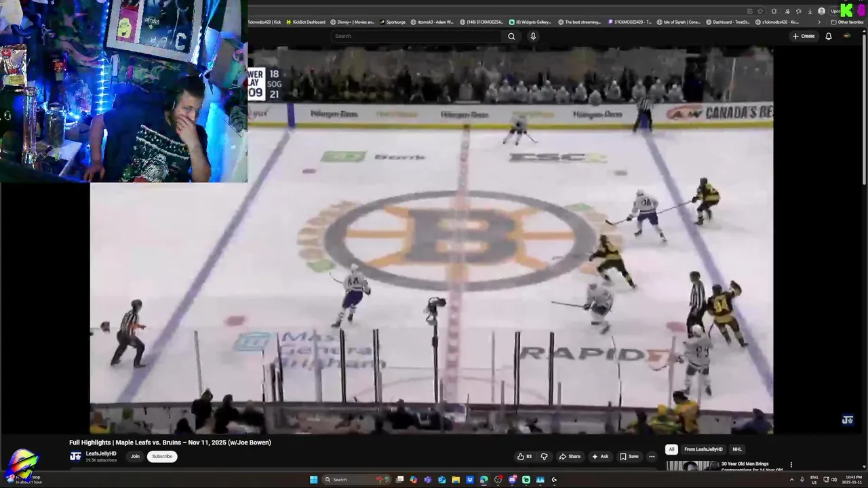The height and width of the screenshot is (488, 868).
Task: Open Outlook from the taskbar
Action: click(x=441, y=480)
